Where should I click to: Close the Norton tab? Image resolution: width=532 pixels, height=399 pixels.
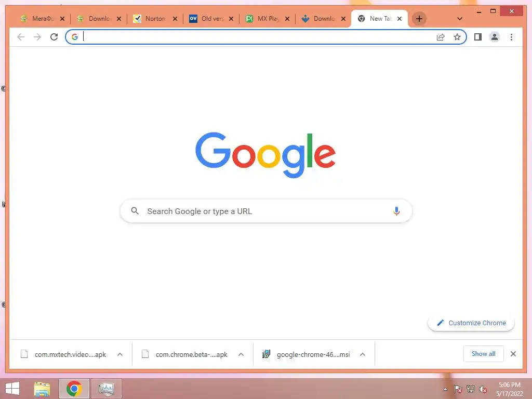[x=175, y=19]
